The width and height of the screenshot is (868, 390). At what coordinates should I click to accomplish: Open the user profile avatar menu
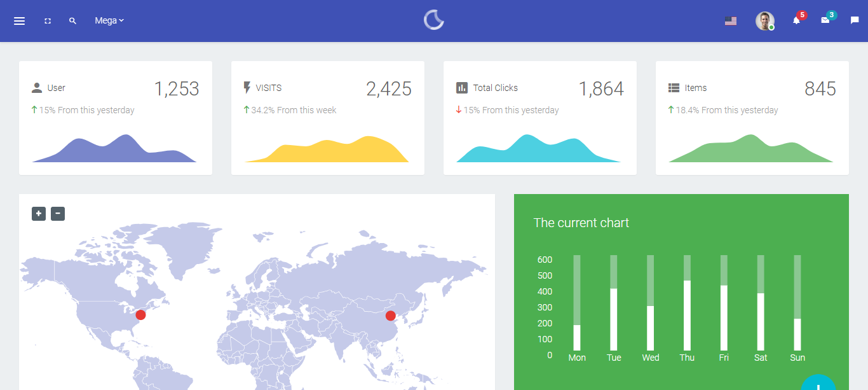[x=764, y=21]
